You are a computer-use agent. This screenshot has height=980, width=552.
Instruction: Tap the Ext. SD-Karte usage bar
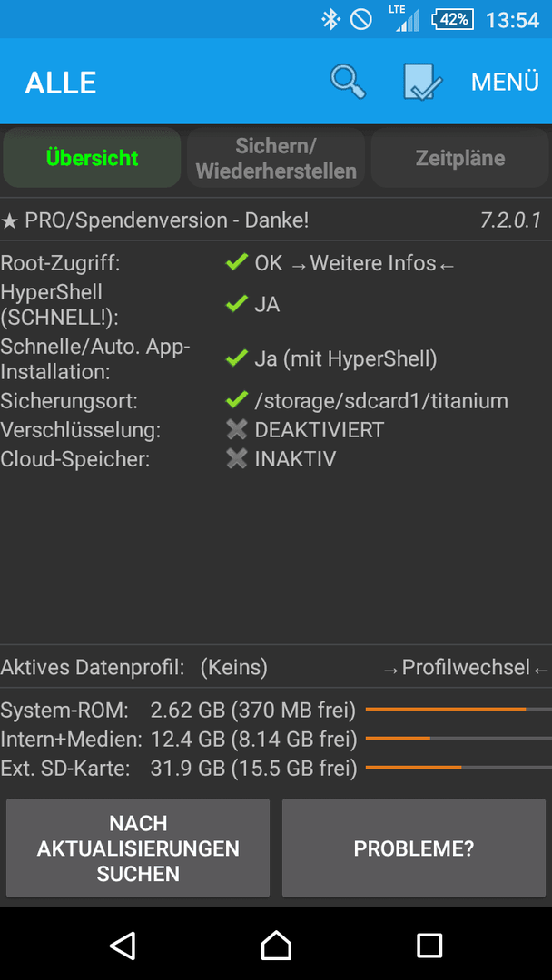(458, 767)
